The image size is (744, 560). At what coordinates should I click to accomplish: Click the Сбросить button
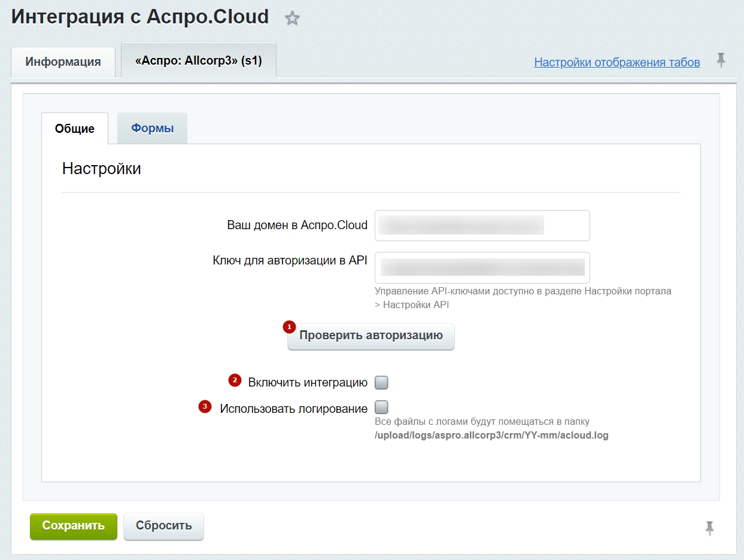164,526
